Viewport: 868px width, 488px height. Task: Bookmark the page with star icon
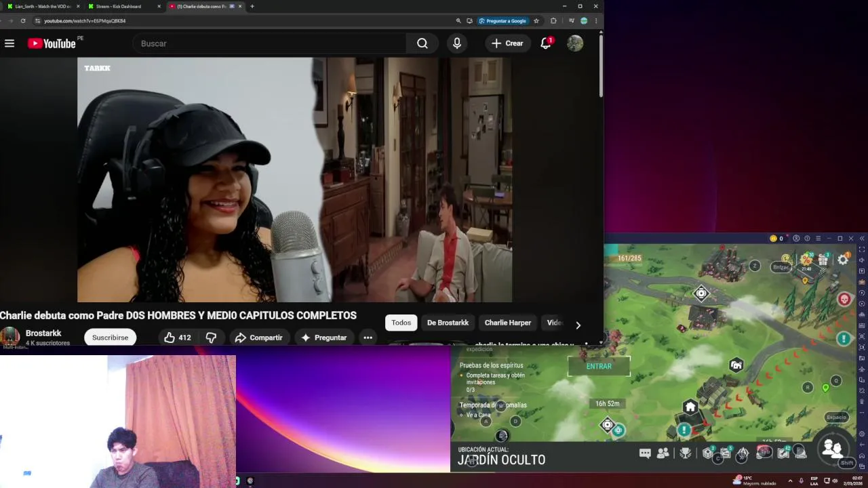pos(536,21)
